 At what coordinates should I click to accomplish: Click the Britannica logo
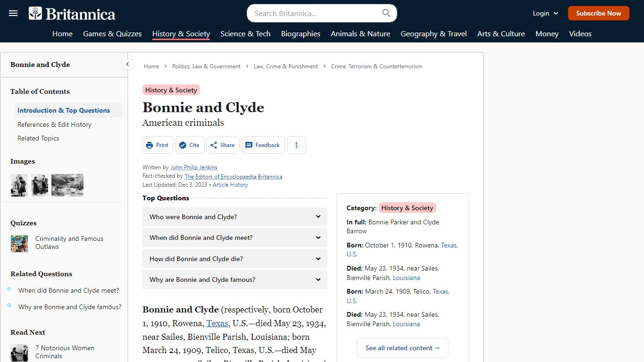(x=72, y=14)
